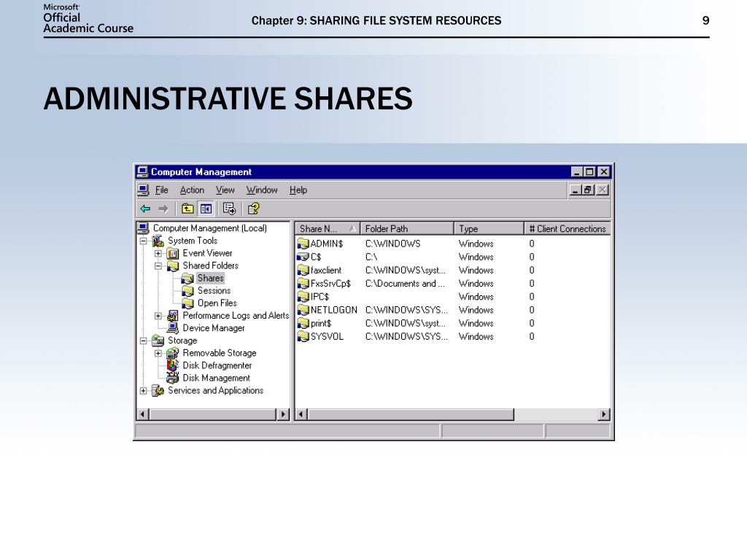
Task: Expand the Event Viewer node
Action: coord(158,253)
